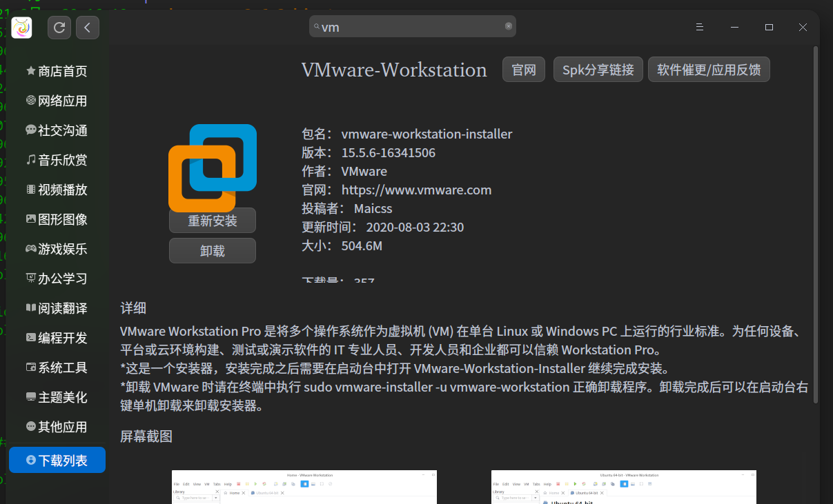
Task: Click the refresh page button
Action: 59,28
